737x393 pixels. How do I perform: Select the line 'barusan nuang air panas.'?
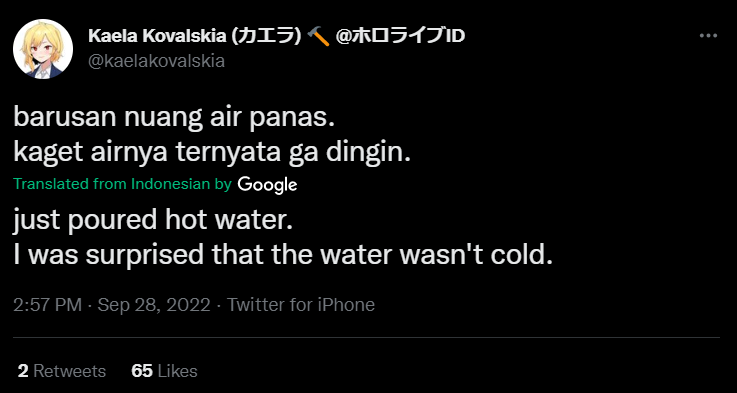[x=173, y=119]
